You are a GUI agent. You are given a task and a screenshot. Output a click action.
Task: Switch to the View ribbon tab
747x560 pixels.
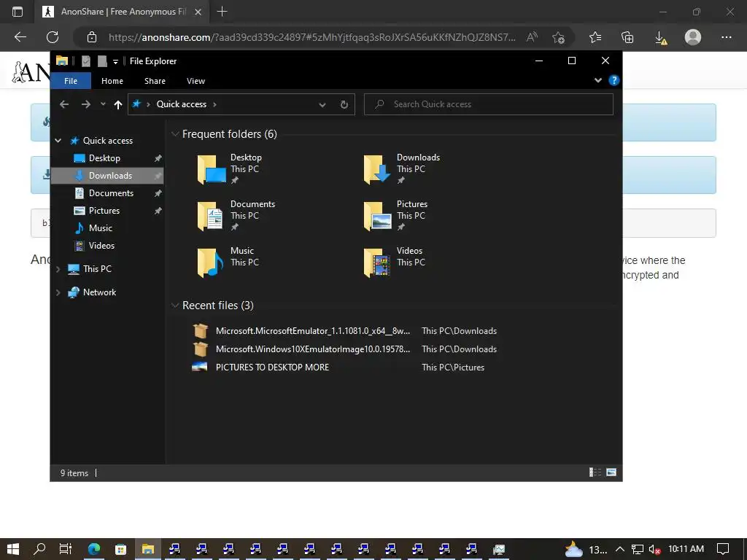point(196,81)
